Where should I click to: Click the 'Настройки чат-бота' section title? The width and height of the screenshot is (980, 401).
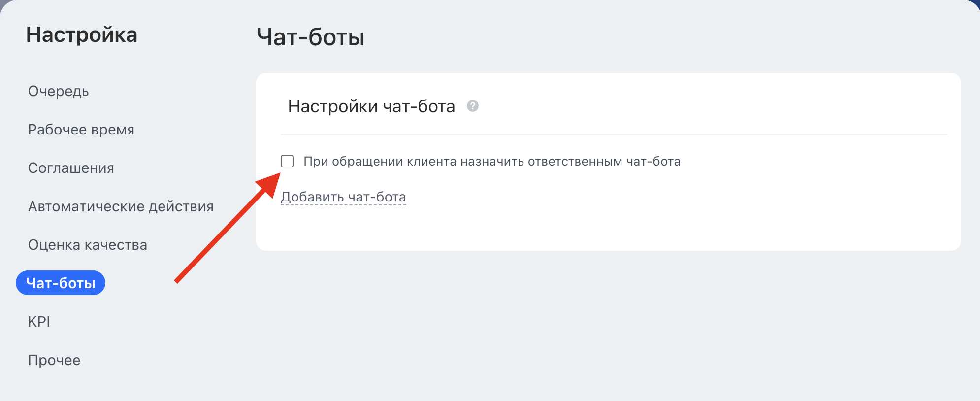[x=371, y=106]
